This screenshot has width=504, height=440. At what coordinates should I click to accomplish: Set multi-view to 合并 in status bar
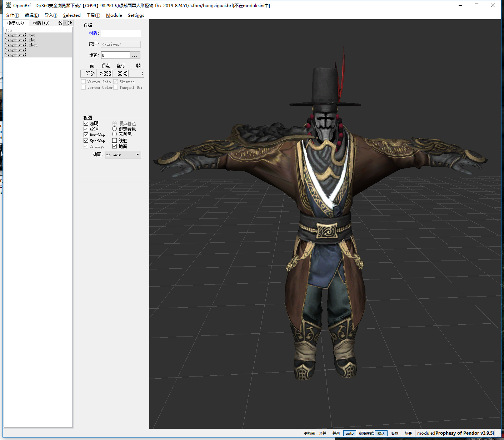(x=323, y=433)
